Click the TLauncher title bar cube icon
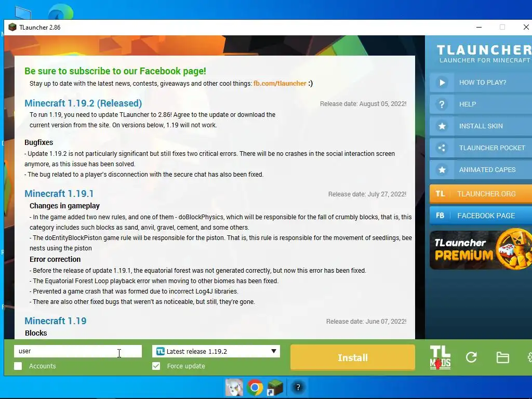 (x=12, y=27)
